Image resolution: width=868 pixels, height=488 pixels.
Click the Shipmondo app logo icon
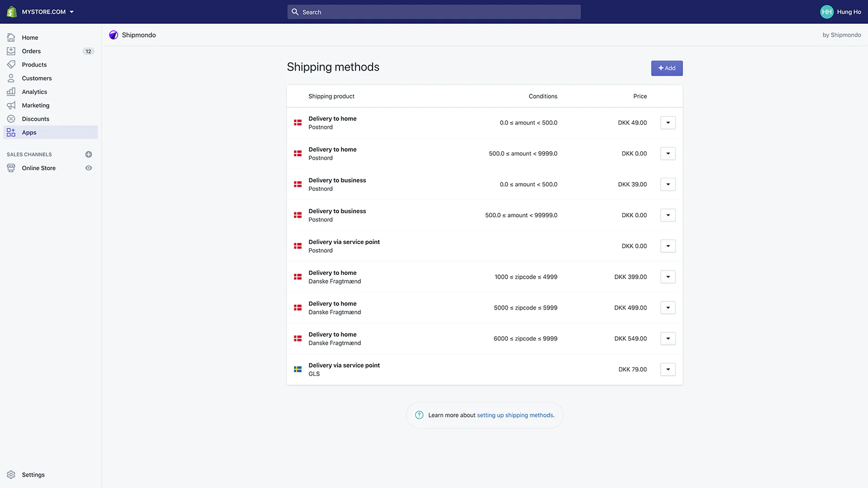click(x=113, y=35)
